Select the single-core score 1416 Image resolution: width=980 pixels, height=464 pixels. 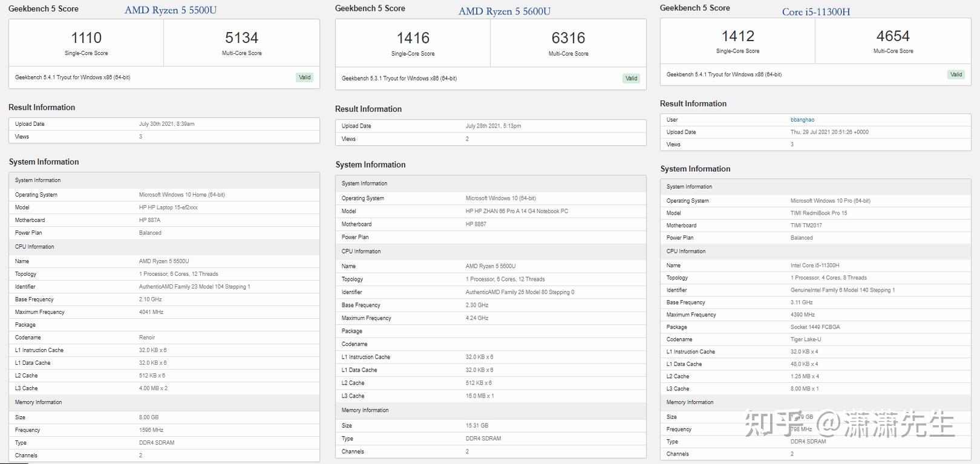pos(413,38)
